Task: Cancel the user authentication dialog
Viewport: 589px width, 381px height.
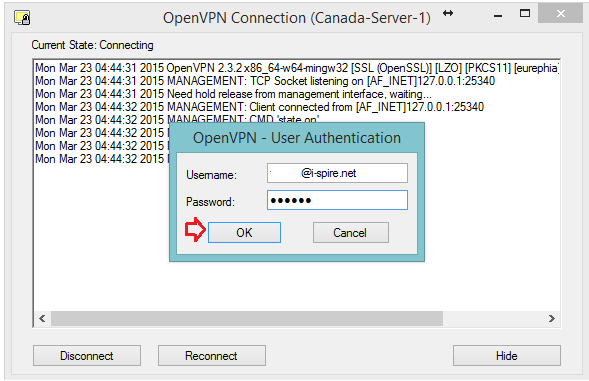Action: 350,233
